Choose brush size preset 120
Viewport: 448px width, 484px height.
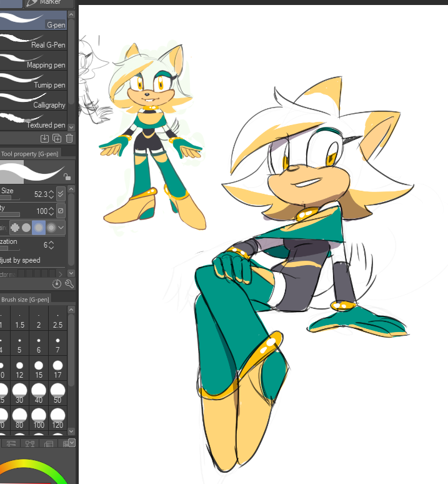(x=57, y=419)
